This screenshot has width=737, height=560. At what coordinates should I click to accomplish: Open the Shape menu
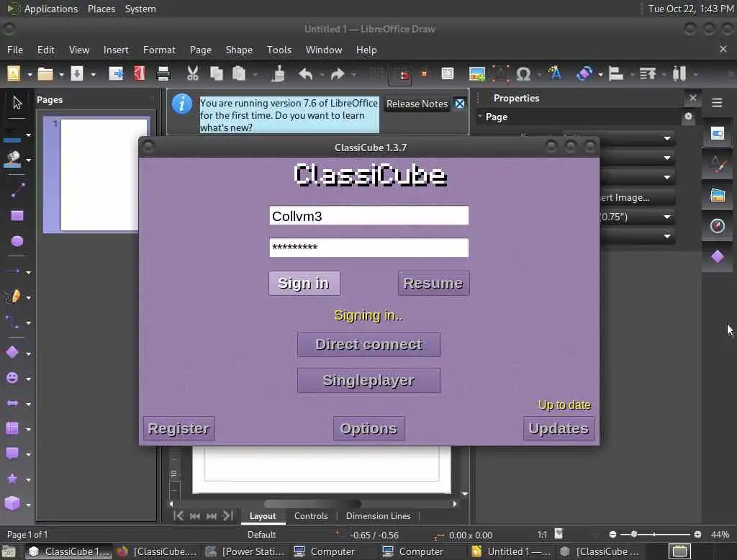pyautogui.click(x=239, y=50)
